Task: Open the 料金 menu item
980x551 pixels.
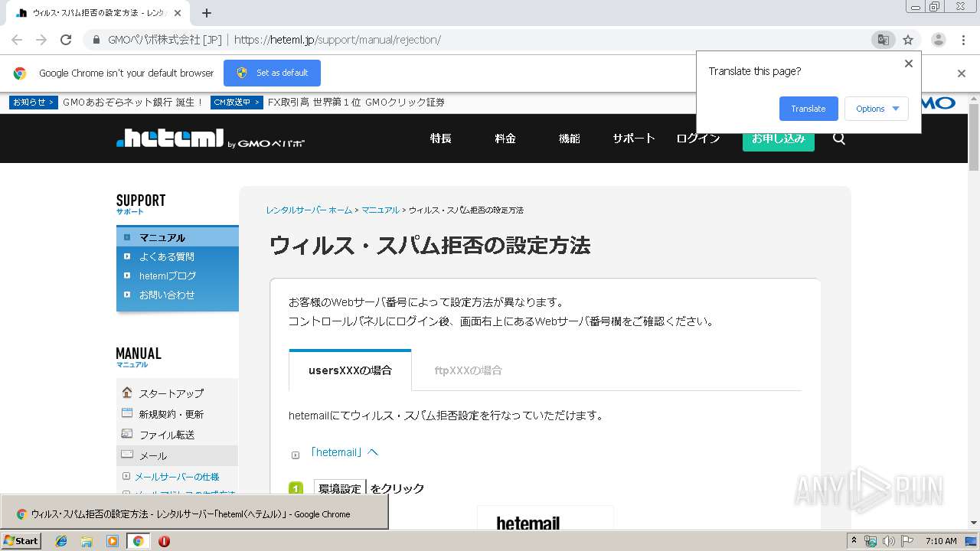Action: click(x=505, y=139)
